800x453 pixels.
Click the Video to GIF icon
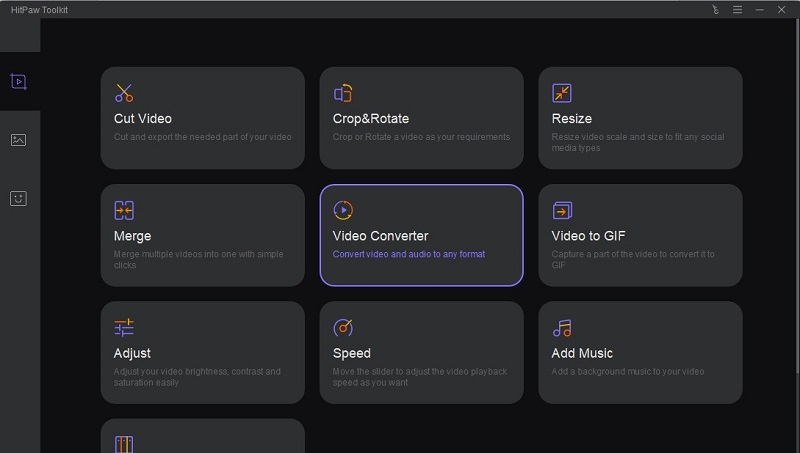coord(562,210)
